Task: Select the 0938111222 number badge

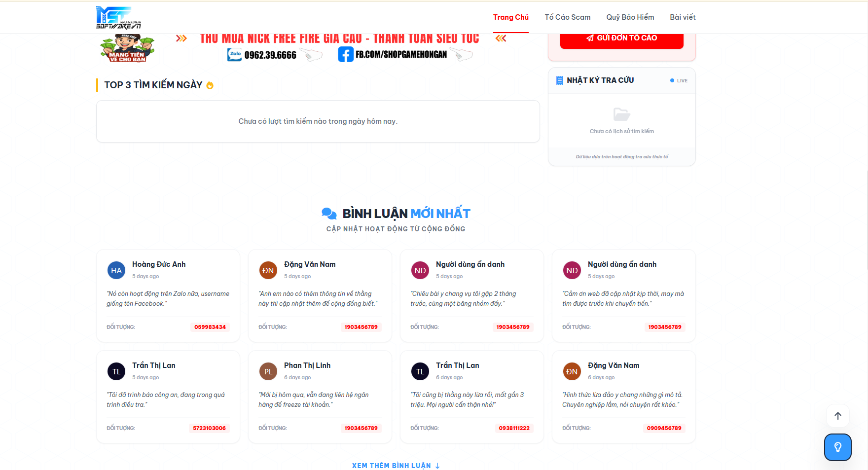Action: pos(514,428)
